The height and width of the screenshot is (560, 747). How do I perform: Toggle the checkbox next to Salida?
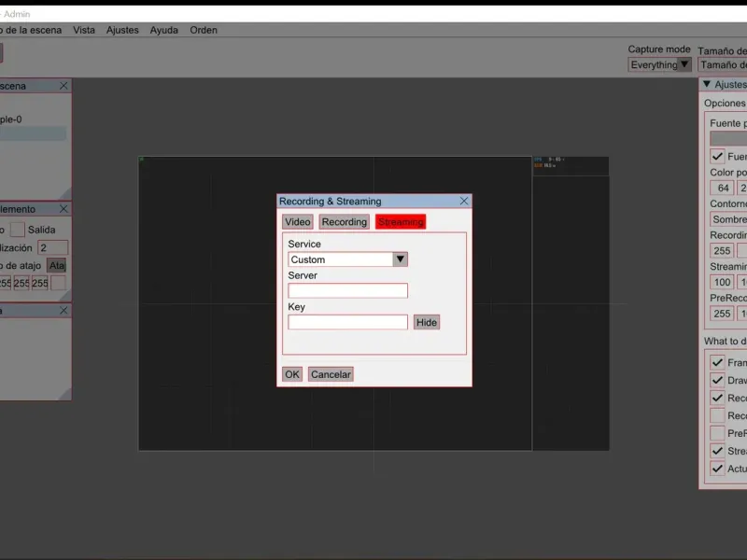pyautogui.click(x=17, y=230)
